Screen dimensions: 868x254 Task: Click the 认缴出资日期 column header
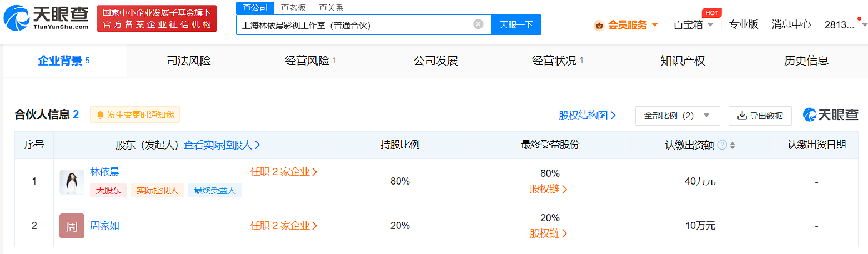(816, 145)
